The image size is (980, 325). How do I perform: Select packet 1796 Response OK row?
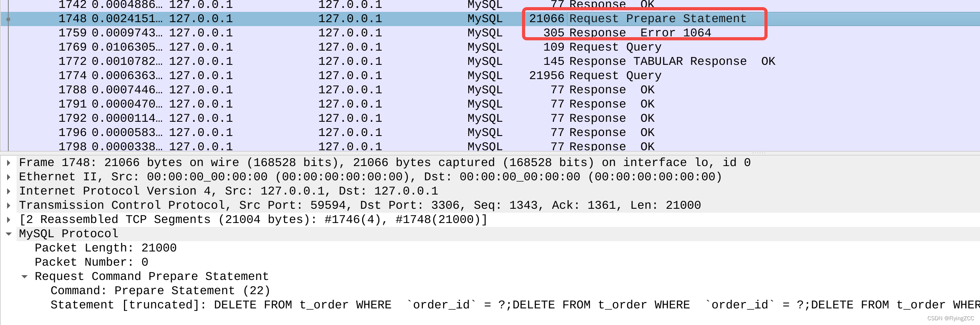[x=490, y=132]
